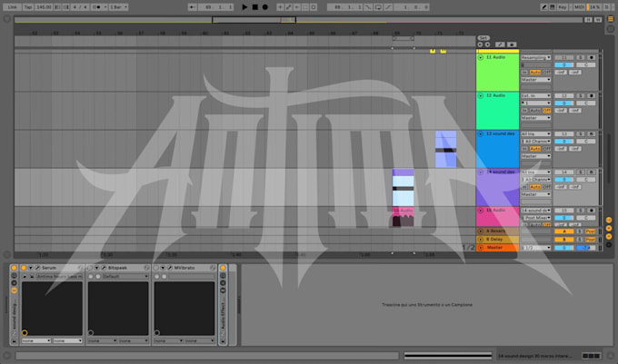Set 11 Audio monitoring to In

tap(524, 73)
